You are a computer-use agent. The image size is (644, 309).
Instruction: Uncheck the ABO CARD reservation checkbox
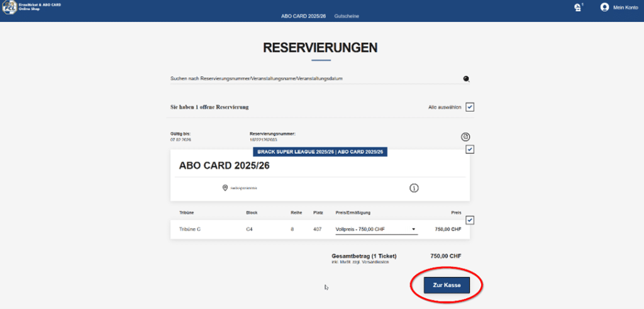[470, 149]
